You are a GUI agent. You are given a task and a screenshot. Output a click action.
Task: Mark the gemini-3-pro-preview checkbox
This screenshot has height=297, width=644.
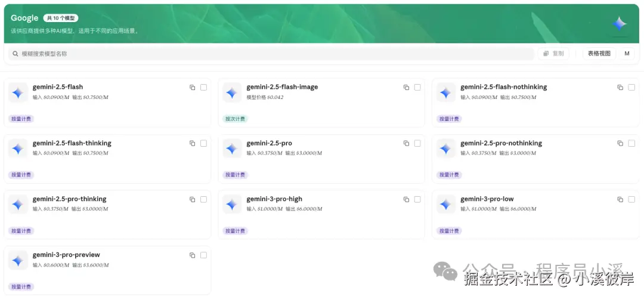[x=204, y=255]
